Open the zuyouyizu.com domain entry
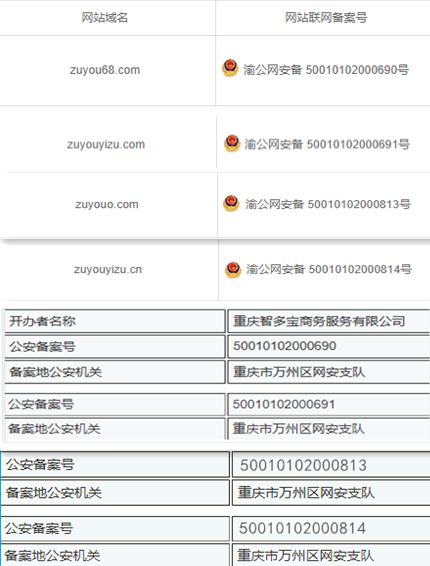Viewport: 430px width, 566px height. [x=106, y=144]
